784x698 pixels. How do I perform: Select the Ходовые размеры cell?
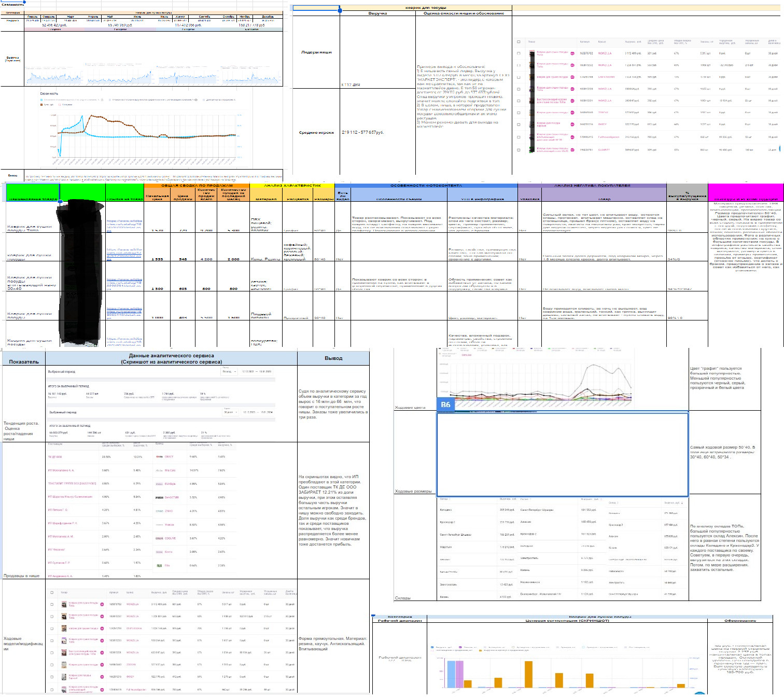click(415, 454)
